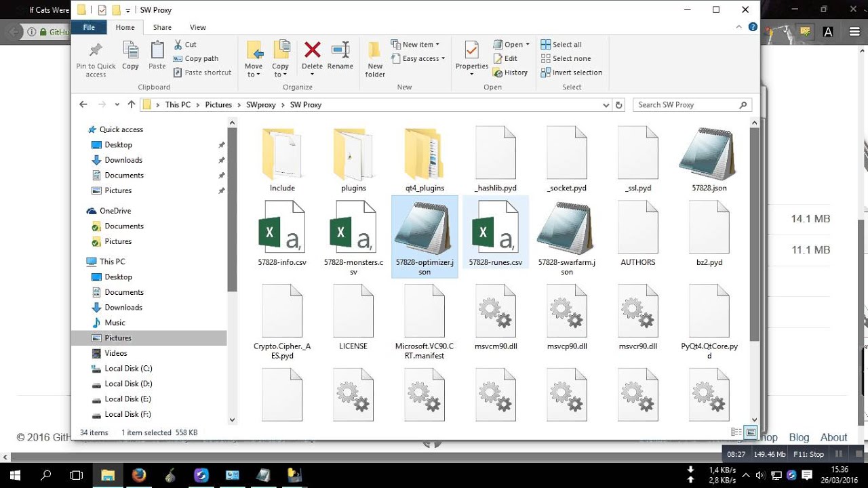The height and width of the screenshot is (488, 868).
Task: Open the Easy access dropdown
Action: tap(418, 58)
